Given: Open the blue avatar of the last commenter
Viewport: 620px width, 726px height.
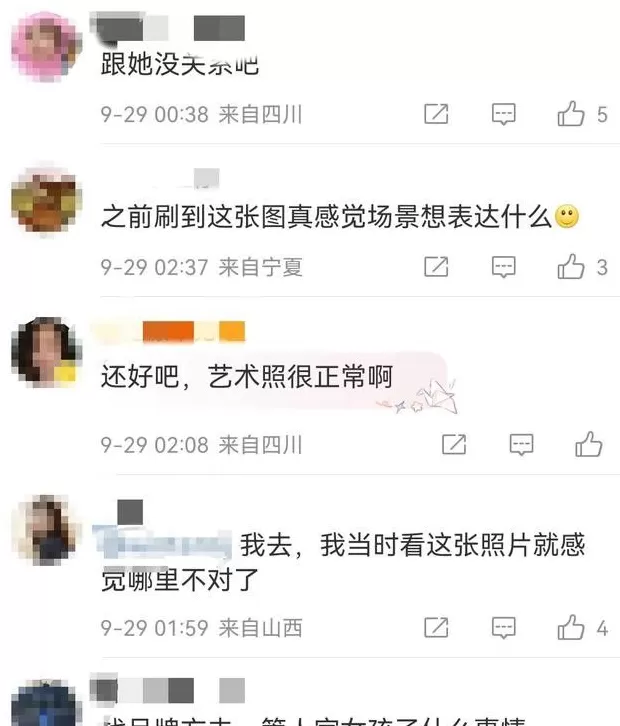Looking at the screenshot, I should click(45, 704).
